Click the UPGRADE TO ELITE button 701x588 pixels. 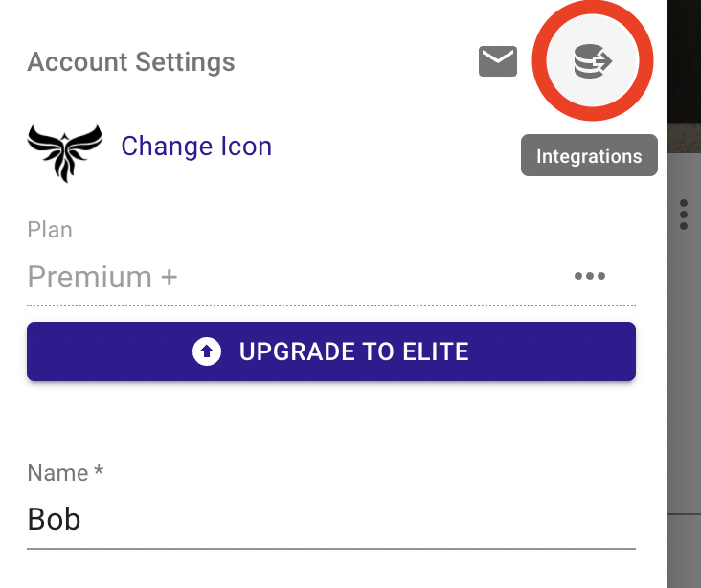click(x=331, y=351)
